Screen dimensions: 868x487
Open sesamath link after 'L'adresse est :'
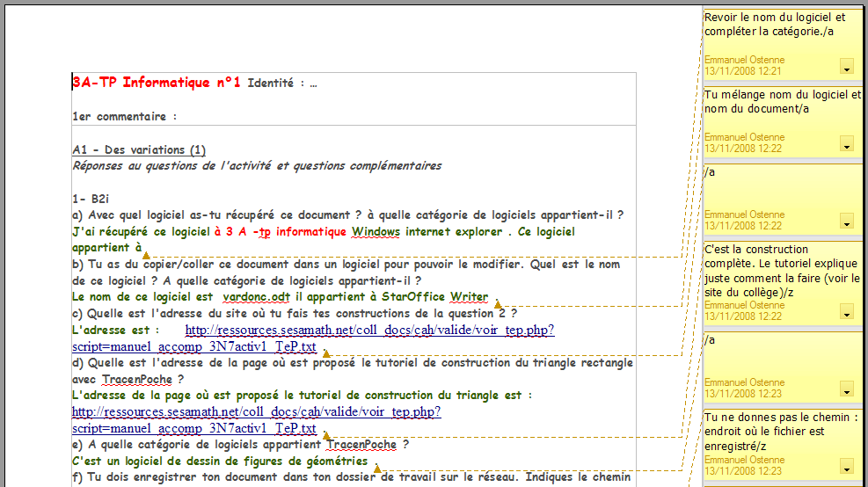click(x=369, y=331)
